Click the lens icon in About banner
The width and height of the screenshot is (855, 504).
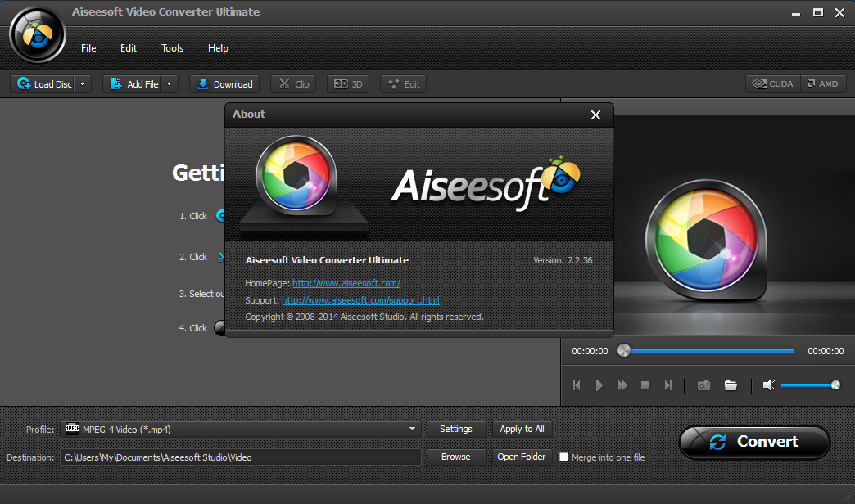point(296,175)
